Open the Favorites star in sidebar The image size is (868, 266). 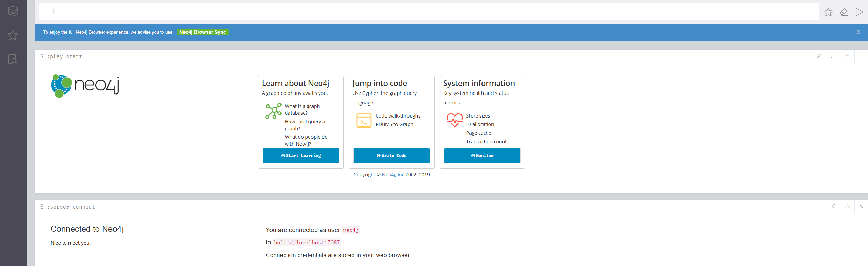[13, 35]
